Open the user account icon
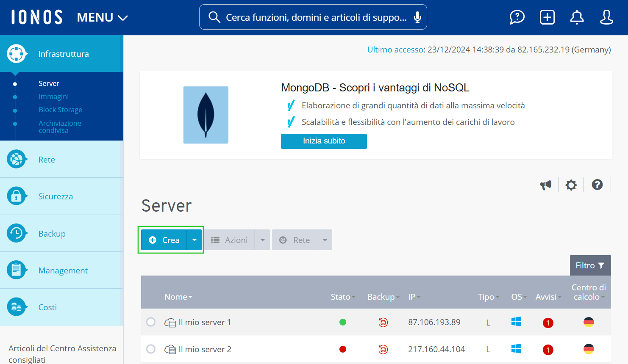 pyautogui.click(x=606, y=17)
